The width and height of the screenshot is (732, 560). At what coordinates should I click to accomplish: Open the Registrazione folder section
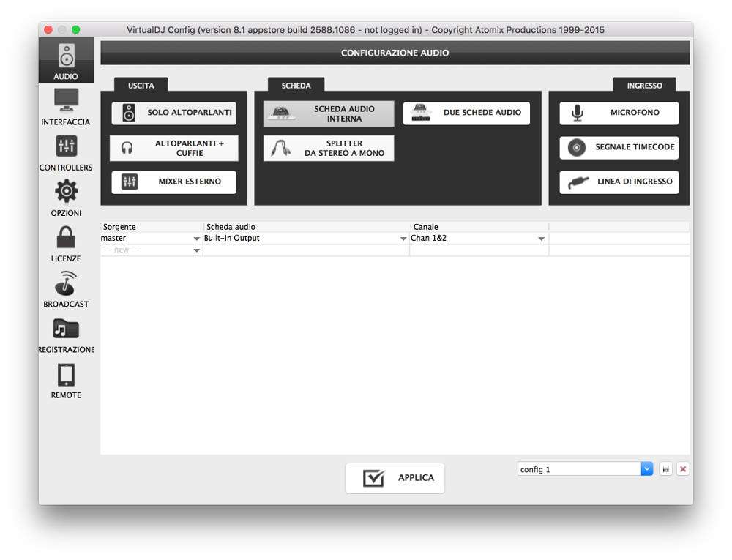tap(66, 335)
